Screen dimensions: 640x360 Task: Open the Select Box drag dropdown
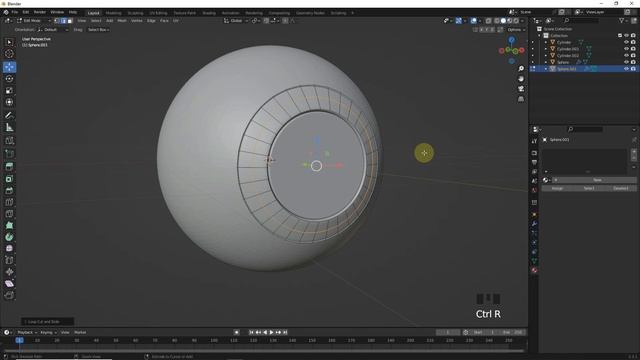coord(98,30)
